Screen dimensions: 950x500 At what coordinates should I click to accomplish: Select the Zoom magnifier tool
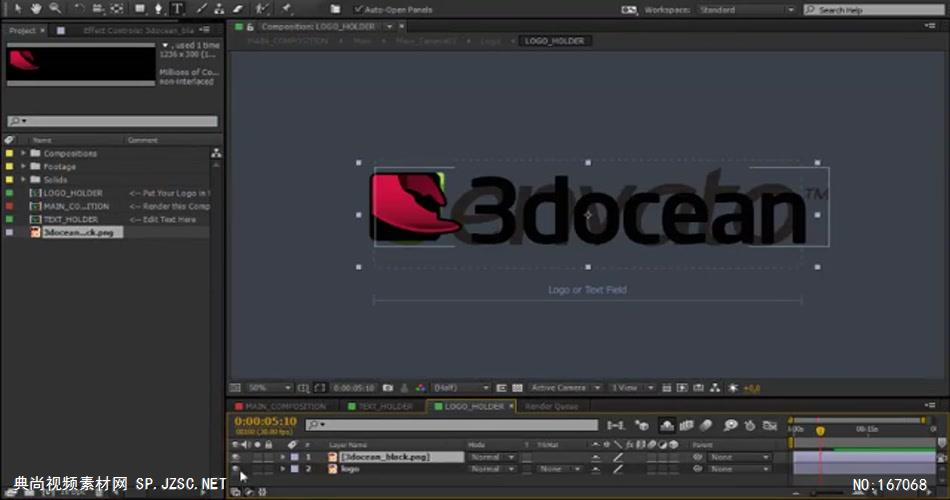click(55, 8)
